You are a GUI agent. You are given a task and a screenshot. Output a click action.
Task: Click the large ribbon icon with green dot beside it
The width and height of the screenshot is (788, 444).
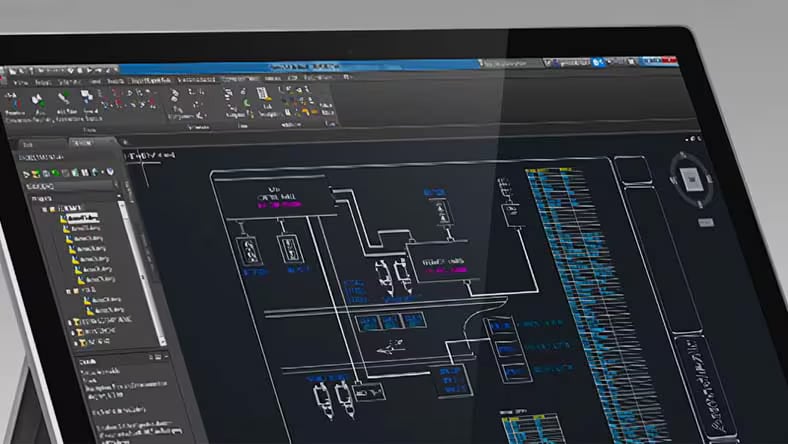[38, 103]
